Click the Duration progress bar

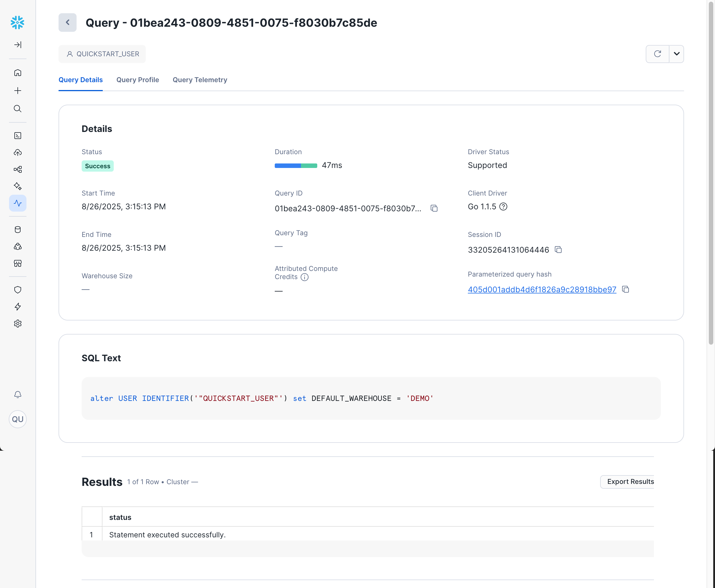tap(296, 166)
